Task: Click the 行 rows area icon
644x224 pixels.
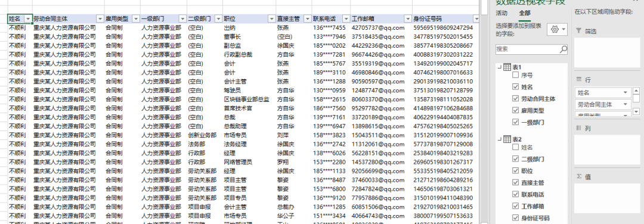Action: tap(579, 80)
